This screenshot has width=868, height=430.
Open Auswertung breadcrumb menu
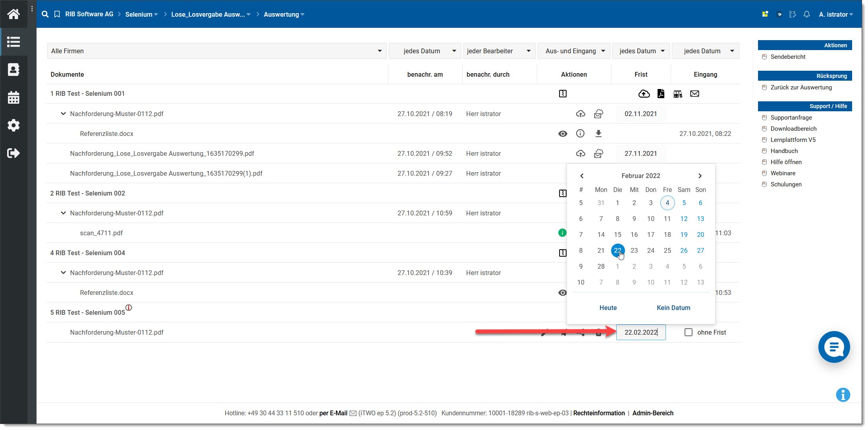284,14
